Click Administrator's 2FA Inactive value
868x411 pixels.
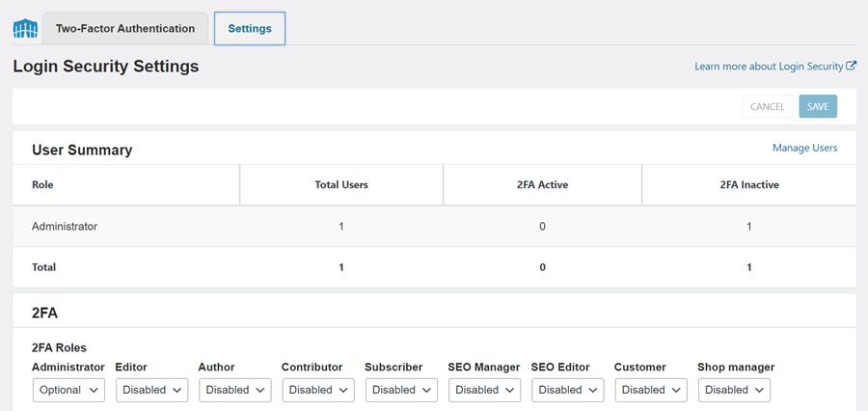[749, 227]
